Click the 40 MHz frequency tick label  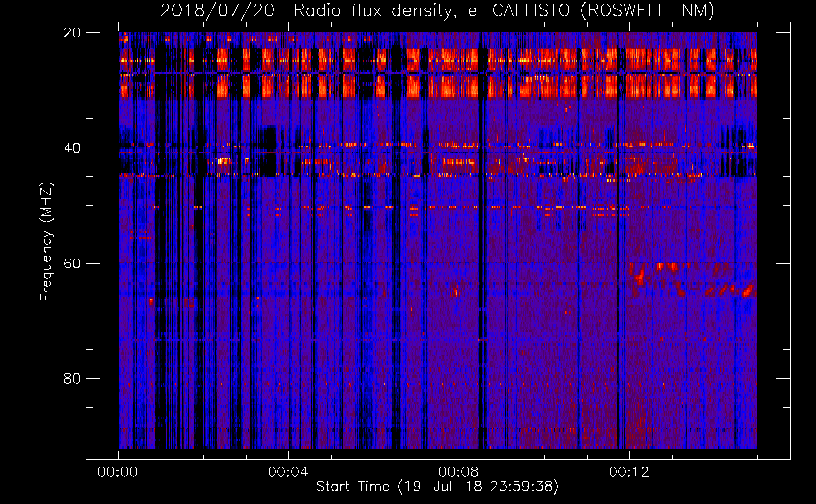pos(72,148)
